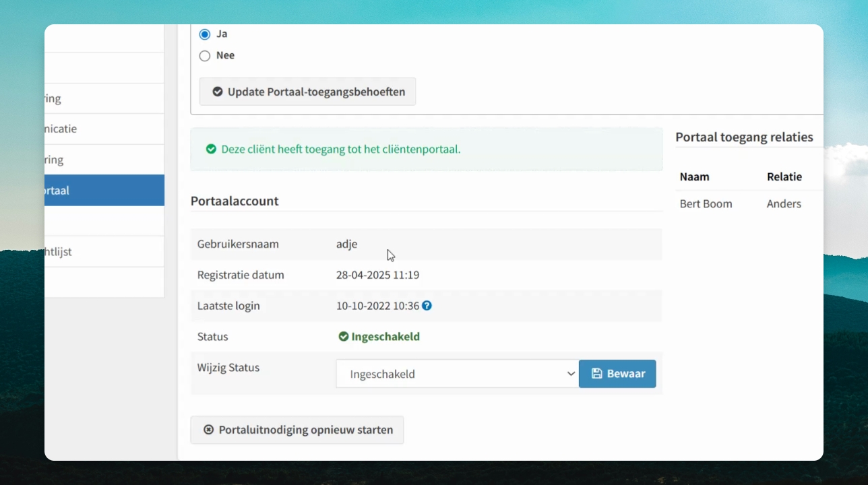The image size is (868, 485).
Task: Click the registration date '28-04-2025 11:19'
Action: pyautogui.click(x=377, y=275)
